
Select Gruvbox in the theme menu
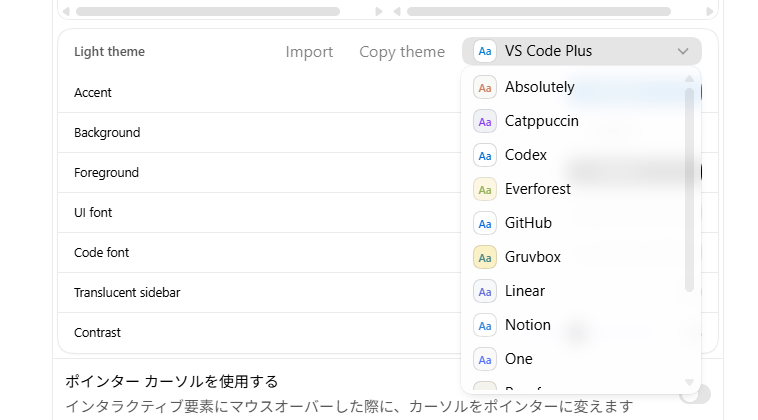[532, 257]
